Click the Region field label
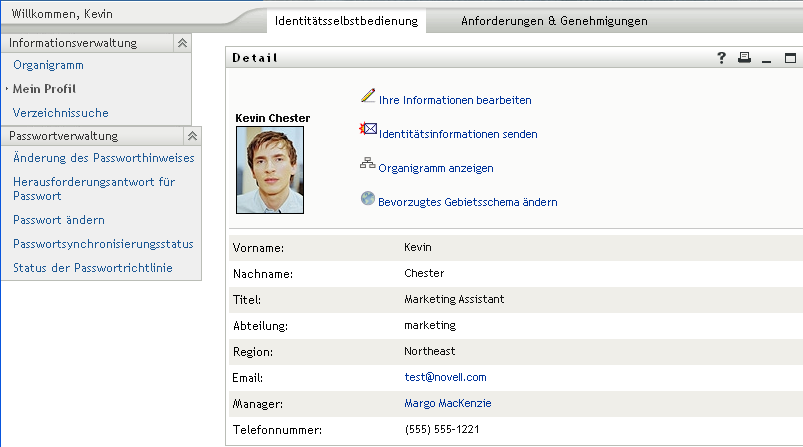Screen dimensions: 803x447 click(x=253, y=352)
